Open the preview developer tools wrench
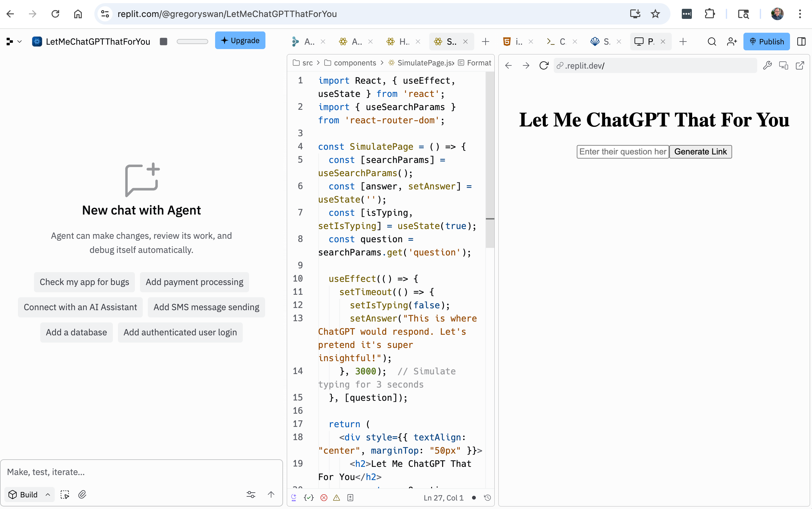This screenshot has width=812, height=509. pyautogui.click(x=767, y=65)
